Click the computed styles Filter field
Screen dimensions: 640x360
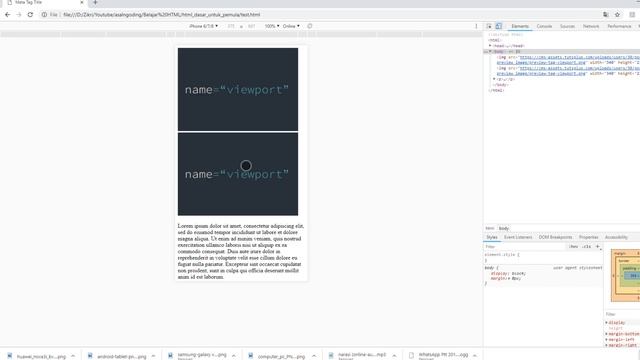click(621, 314)
